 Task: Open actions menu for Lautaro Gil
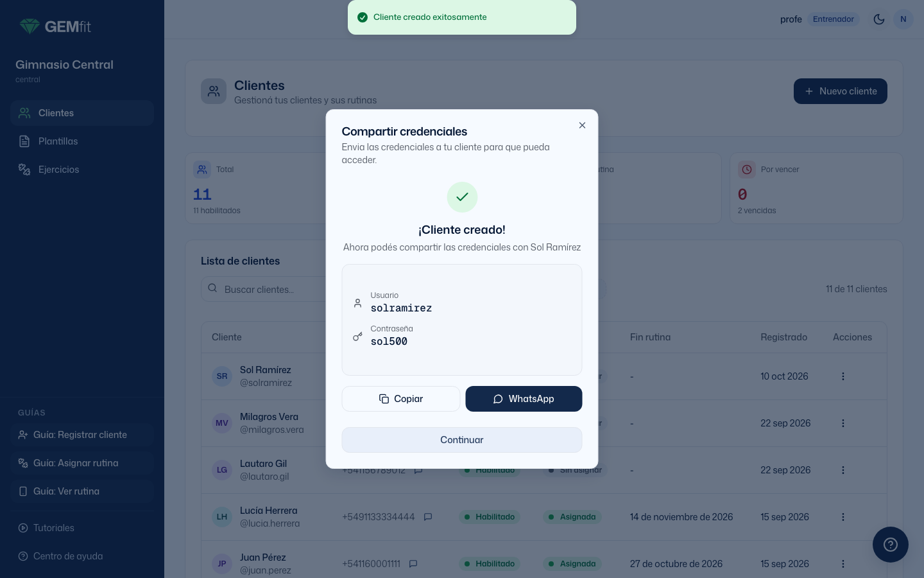(x=843, y=470)
